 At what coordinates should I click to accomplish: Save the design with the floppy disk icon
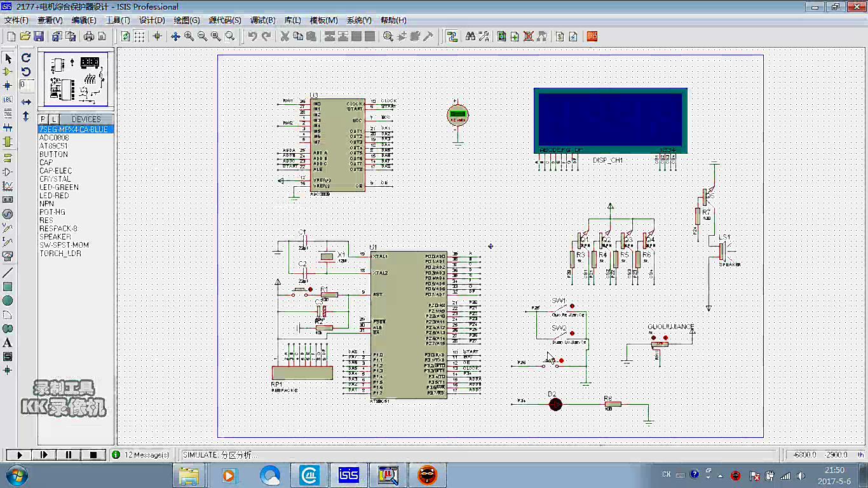[x=39, y=36]
